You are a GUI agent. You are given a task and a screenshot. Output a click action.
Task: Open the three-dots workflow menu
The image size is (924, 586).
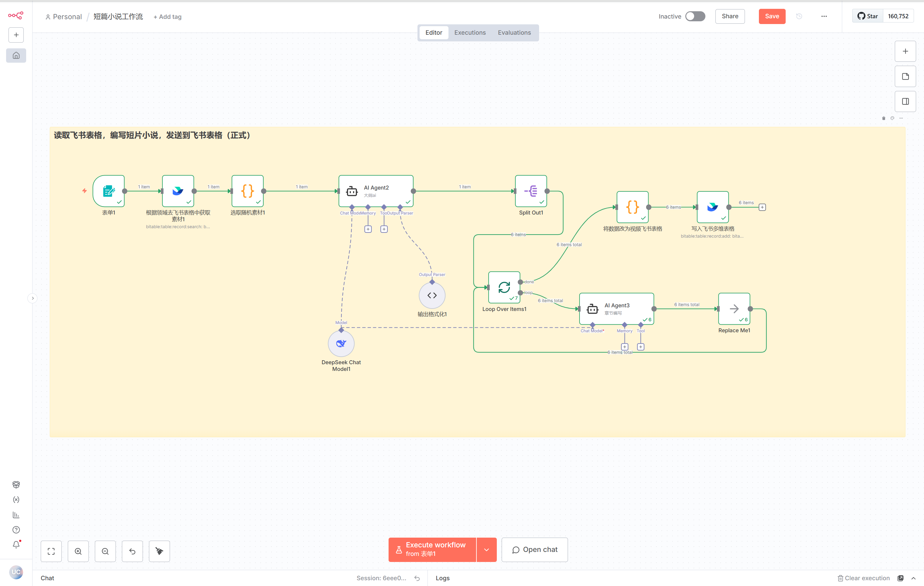coord(823,16)
